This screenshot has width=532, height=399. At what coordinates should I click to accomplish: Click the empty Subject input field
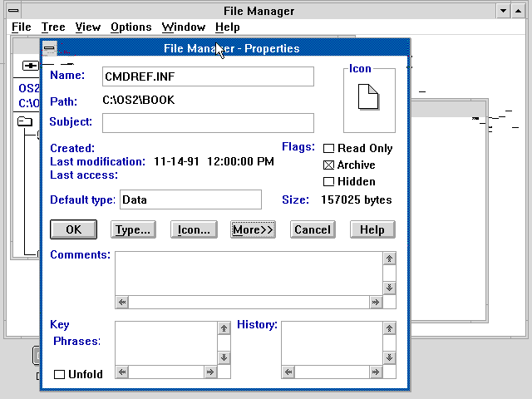(208, 123)
